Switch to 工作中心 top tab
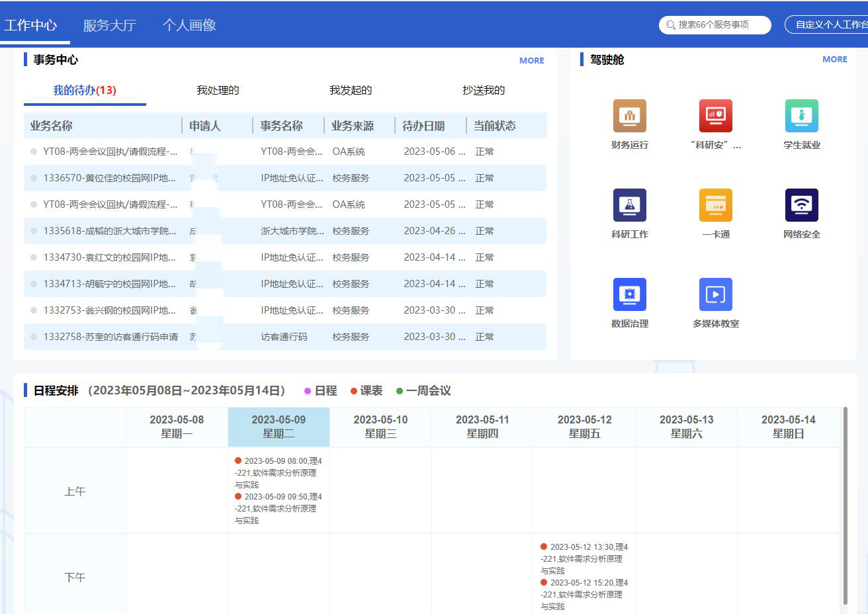868x614 pixels. click(x=30, y=25)
